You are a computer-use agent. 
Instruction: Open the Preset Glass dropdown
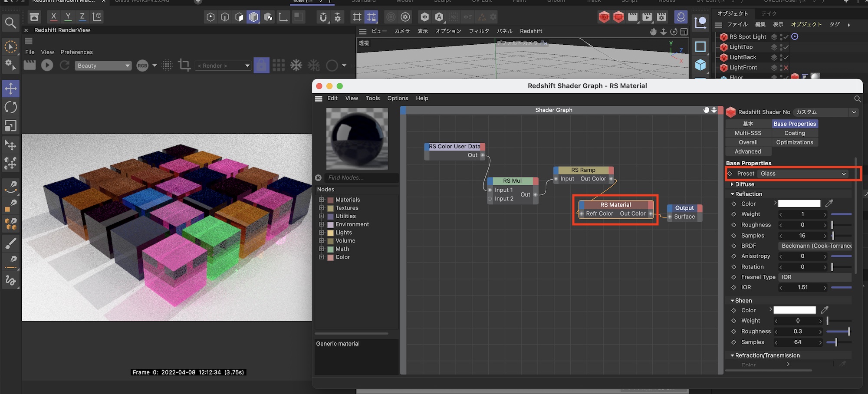click(x=803, y=174)
